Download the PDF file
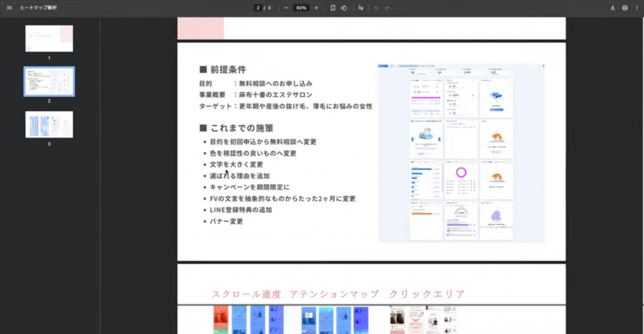Viewport: 644px width, 334px height. pyautogui.click(x=613, y=8)
